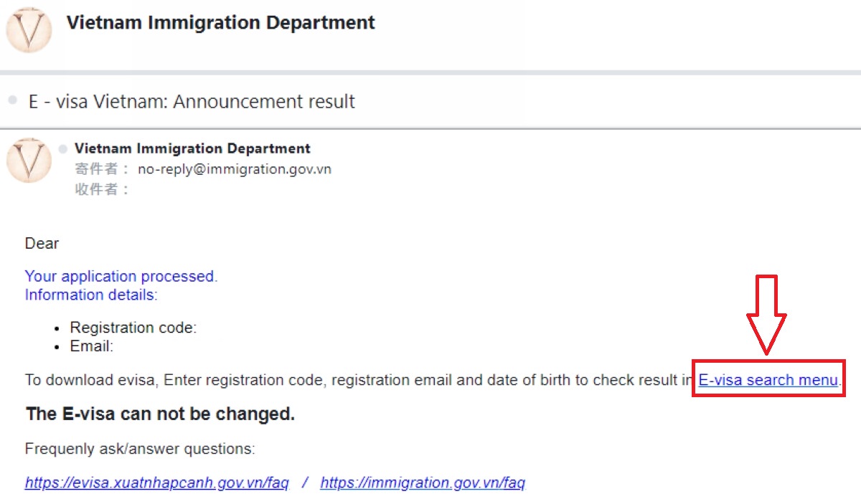Click the no-reply@immigration.gov.vn sender address
This screenshot has height=504, width=861.
[235, 170]
